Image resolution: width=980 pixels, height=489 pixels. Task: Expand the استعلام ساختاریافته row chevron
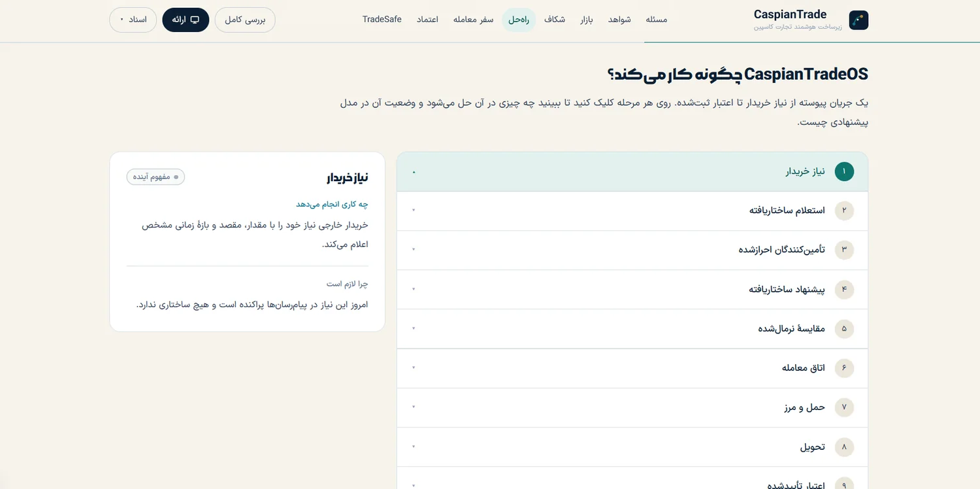414,211
